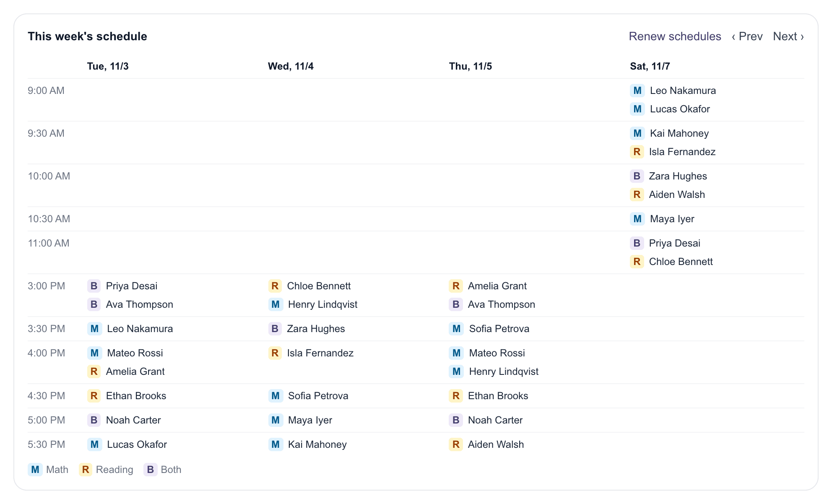Open Lucas Okafor's Tuesday 5:30 PM session

pyautogui.click(x=137, y=444)
